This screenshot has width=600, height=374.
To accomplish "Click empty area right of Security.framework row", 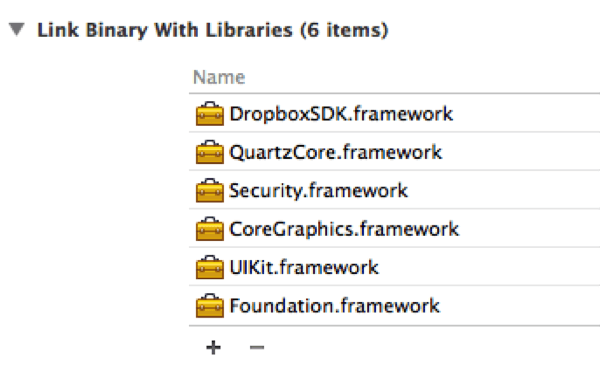I will pos(504,190).
